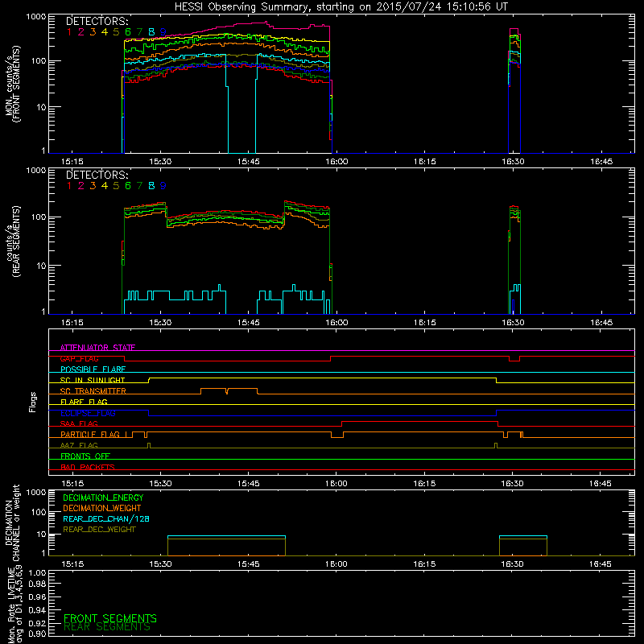
Task: Click 1.00 y-axis label on livetime plot
Action: click(37, 573)
